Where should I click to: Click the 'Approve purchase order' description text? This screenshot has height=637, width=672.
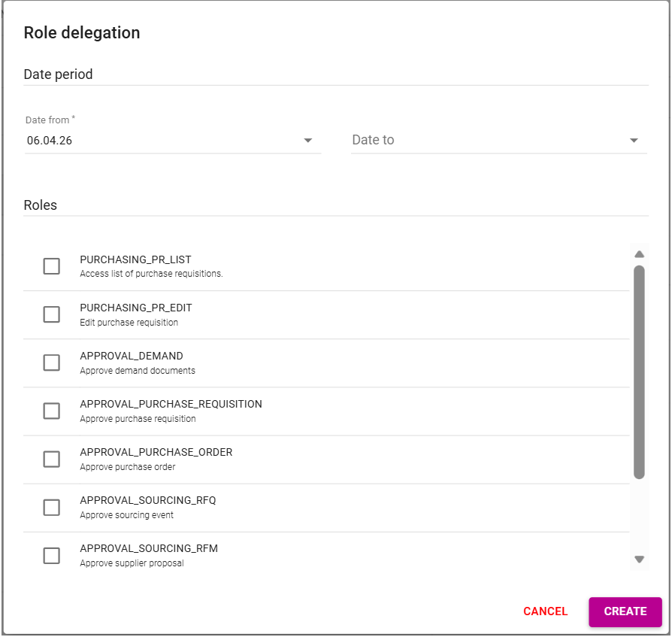tap(127, 467)
